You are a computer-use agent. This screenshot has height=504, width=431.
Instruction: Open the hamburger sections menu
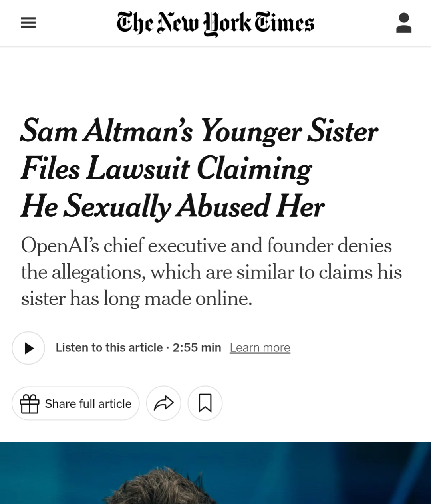28,23
